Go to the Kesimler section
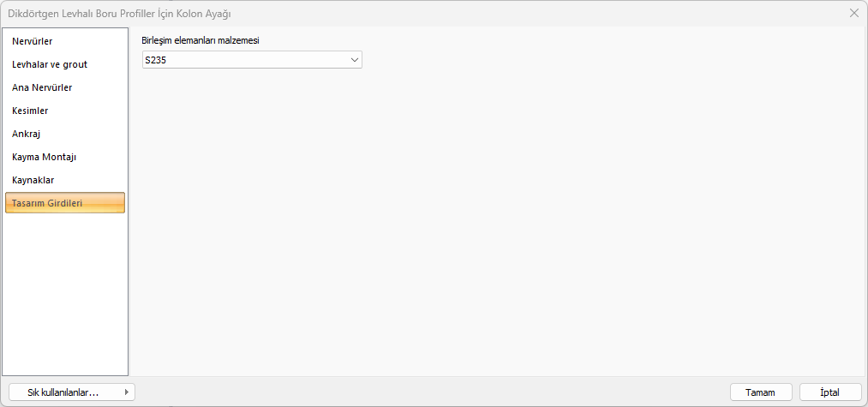Viewport: 868px width, 407px height. point(30,111)
